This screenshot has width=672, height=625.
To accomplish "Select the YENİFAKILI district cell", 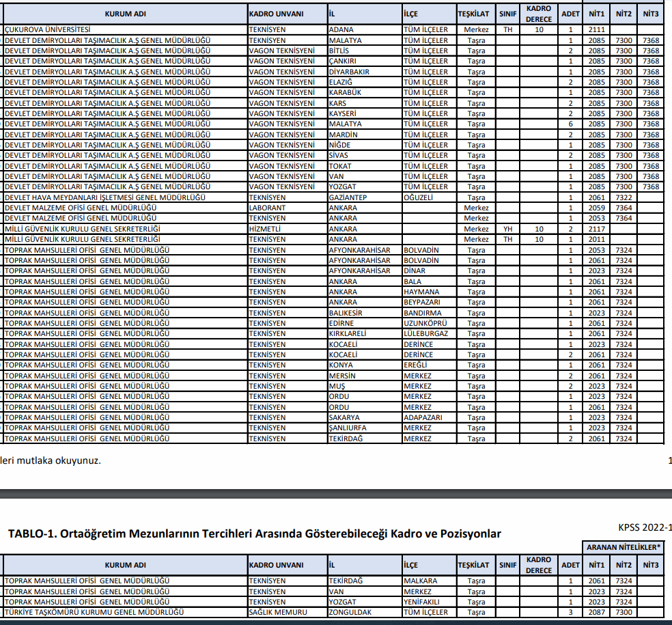I will click(430, 601).
